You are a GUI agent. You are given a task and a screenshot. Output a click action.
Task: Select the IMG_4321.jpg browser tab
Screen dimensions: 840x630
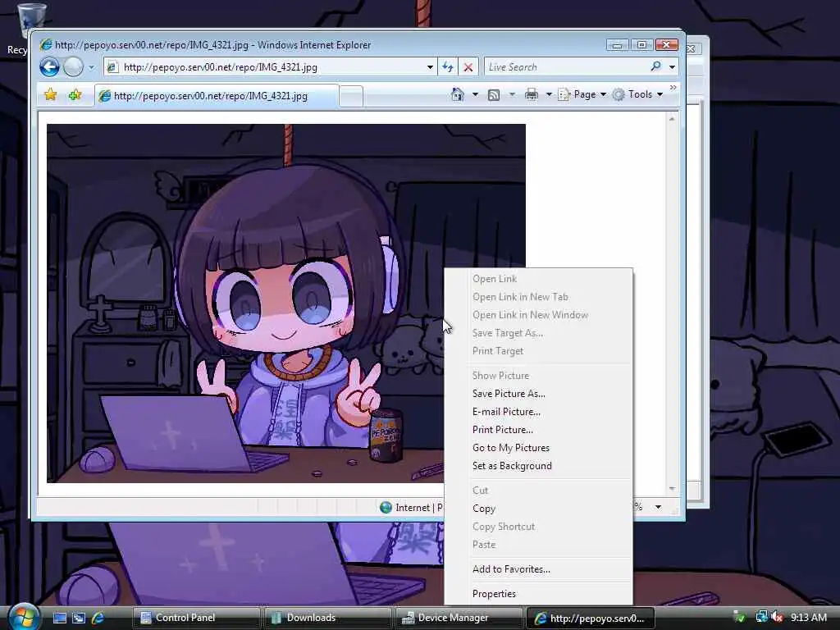point(217,96)
